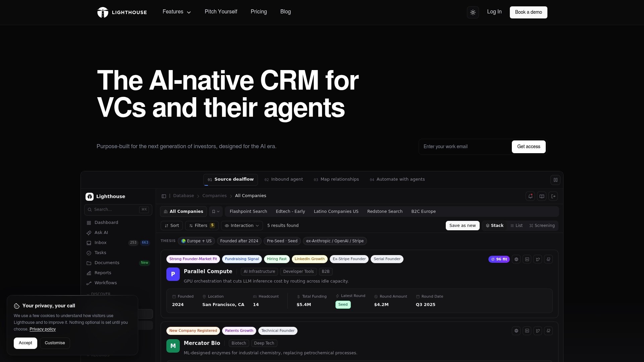The width and height of the screenshot is (644, 362).
Task: Pause the demo tab carousel
Action: tap(555, 180)
